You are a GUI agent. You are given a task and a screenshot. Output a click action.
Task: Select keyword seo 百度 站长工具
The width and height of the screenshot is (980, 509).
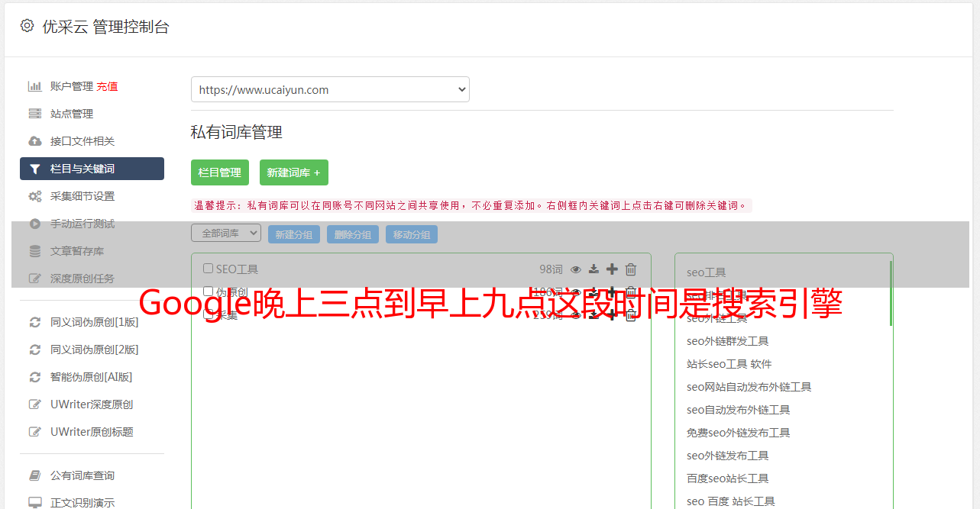tap(731, 501)
